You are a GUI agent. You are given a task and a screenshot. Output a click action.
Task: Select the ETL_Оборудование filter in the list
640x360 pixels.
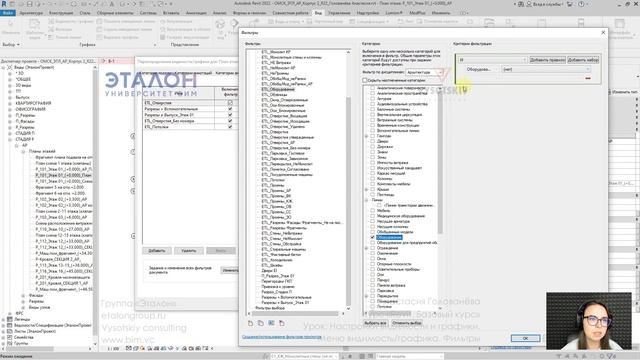(x=278, y=89)
